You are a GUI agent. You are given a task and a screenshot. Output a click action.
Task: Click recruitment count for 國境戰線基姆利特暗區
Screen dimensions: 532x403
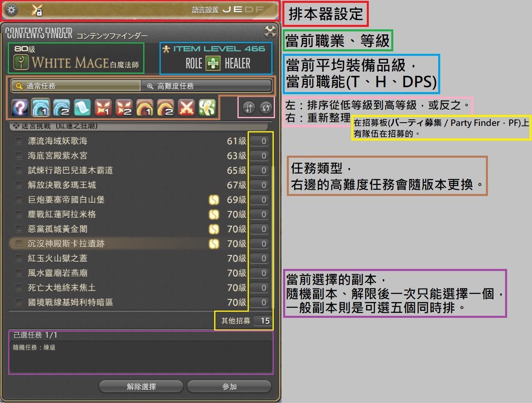(259, 302)
